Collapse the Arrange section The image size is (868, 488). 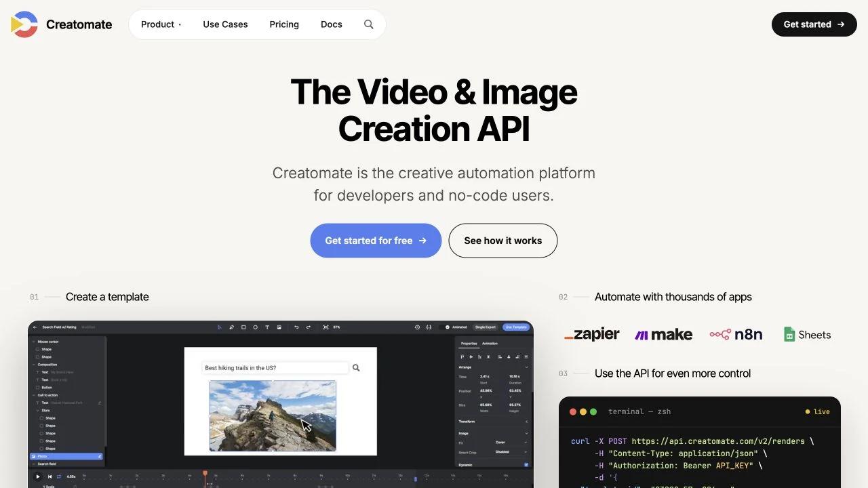526,367
